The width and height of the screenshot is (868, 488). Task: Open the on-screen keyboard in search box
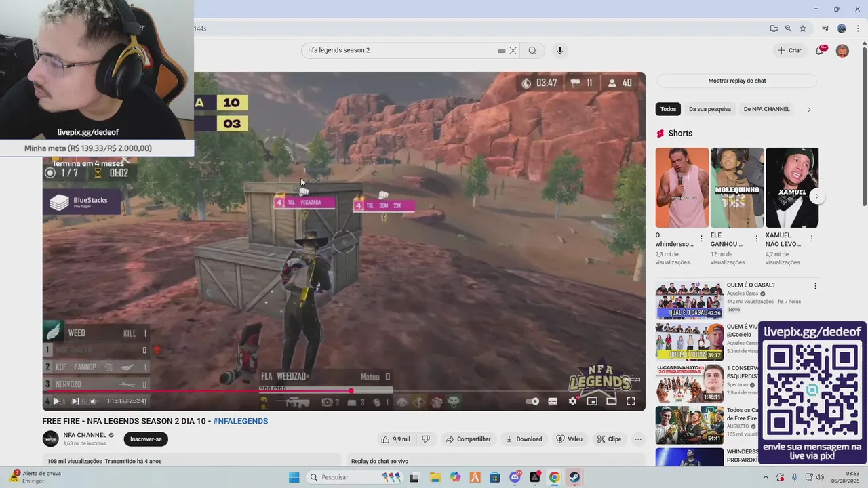(501, 51)
